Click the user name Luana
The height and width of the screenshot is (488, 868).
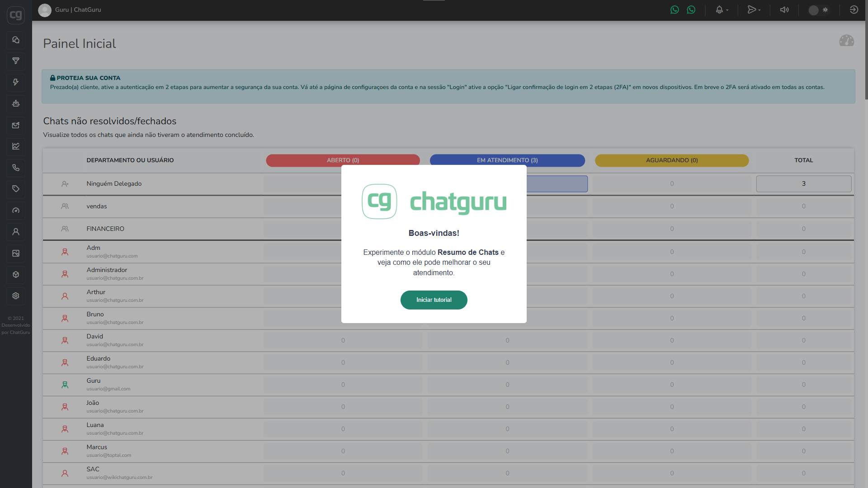click(x=95, y=425)
